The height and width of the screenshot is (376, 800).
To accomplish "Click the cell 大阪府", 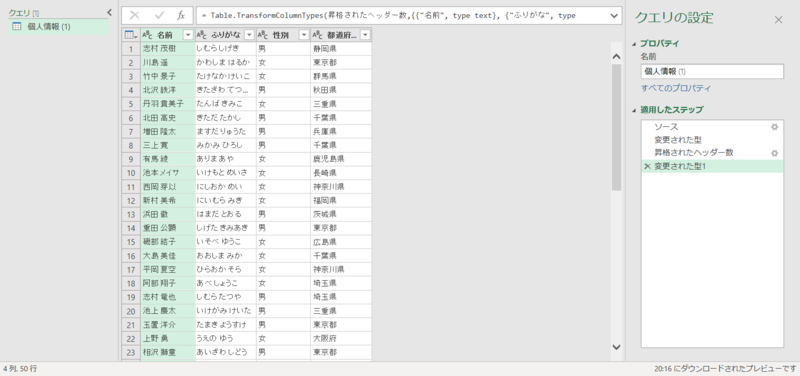I will [341, 338].
